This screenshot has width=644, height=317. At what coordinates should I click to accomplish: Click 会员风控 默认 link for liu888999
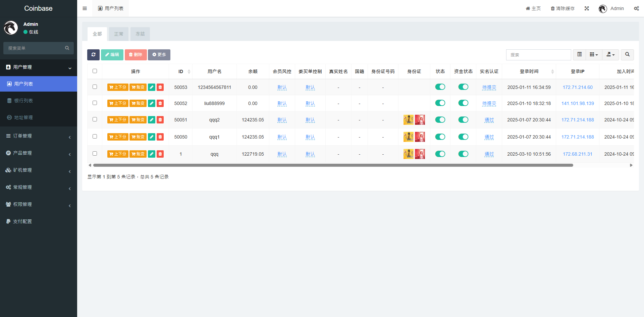pos(282,103)
